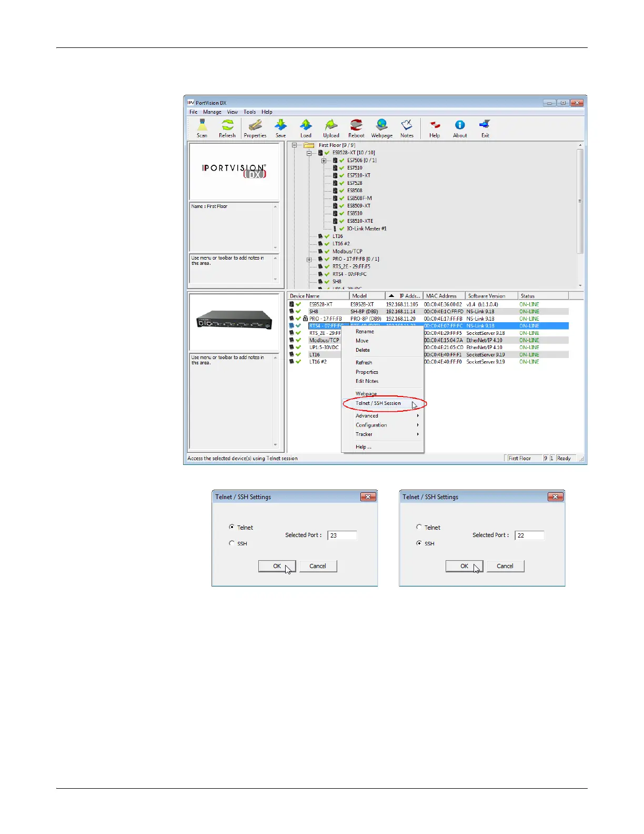Click the Exit toolbar icon
The height and width of the screenshot is (834, 644).
tap(485, 128)
